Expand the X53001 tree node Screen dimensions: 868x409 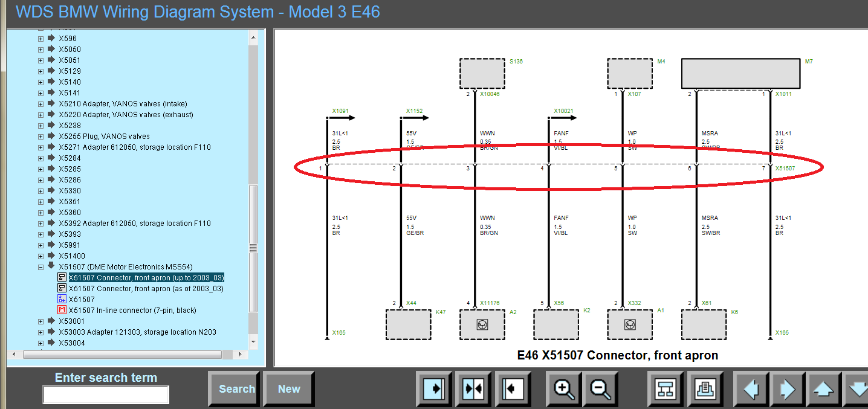(40, 321)
